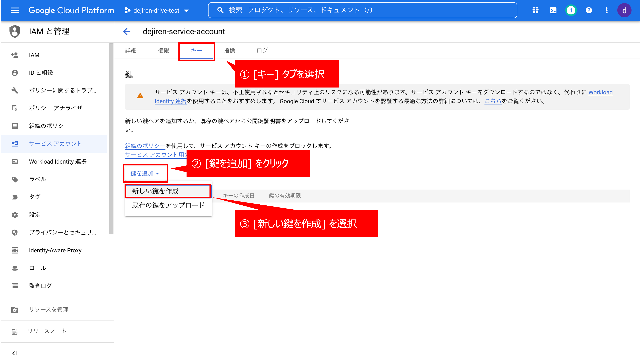Screen dimensions: 641x364
Task: Switch to the 指標 tab
Action: [x=229, y=50]
